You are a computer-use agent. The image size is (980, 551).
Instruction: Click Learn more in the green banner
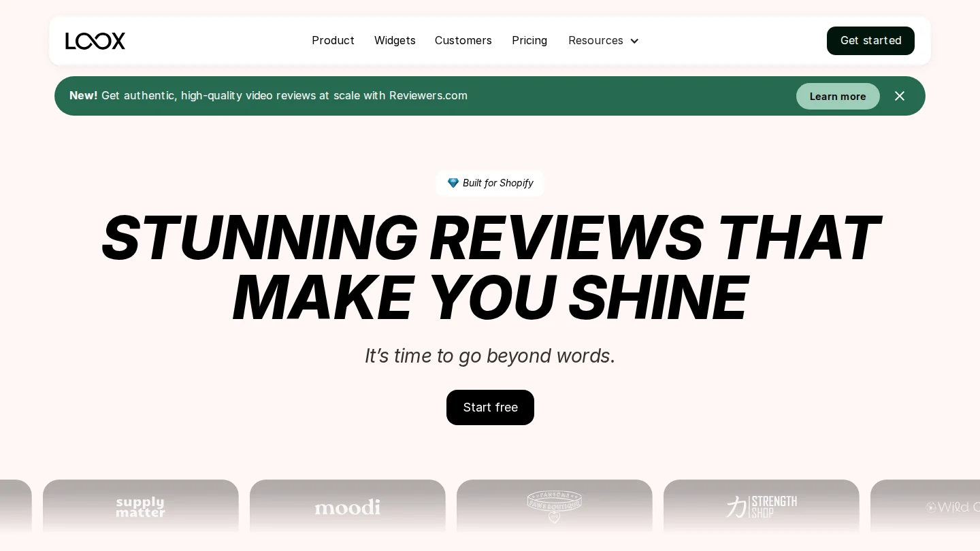tap(838, 96)
